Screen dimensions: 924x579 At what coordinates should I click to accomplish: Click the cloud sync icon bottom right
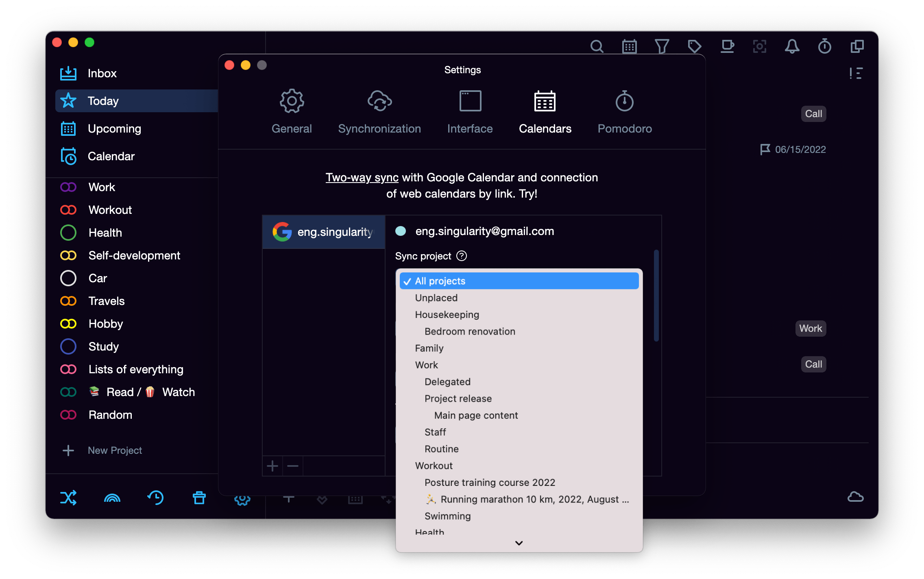point(856,497)
